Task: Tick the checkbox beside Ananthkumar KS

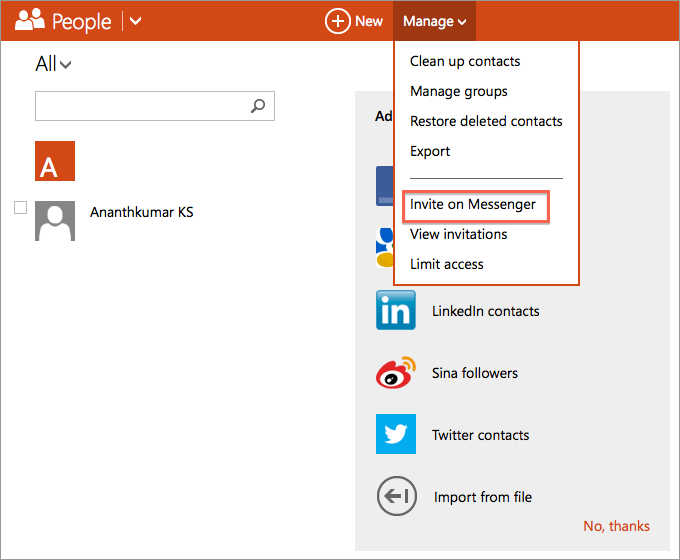Action: tap(20, 207)
